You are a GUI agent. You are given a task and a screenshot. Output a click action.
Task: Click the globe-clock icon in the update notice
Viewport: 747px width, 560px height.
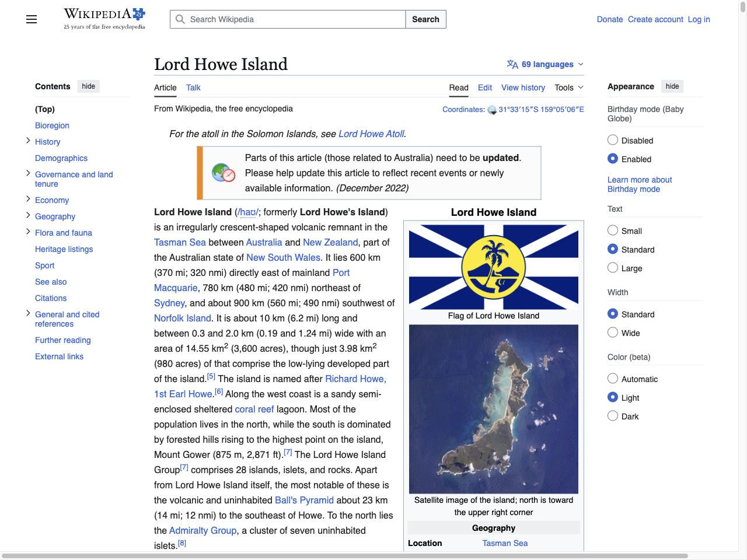click(222, 173)
